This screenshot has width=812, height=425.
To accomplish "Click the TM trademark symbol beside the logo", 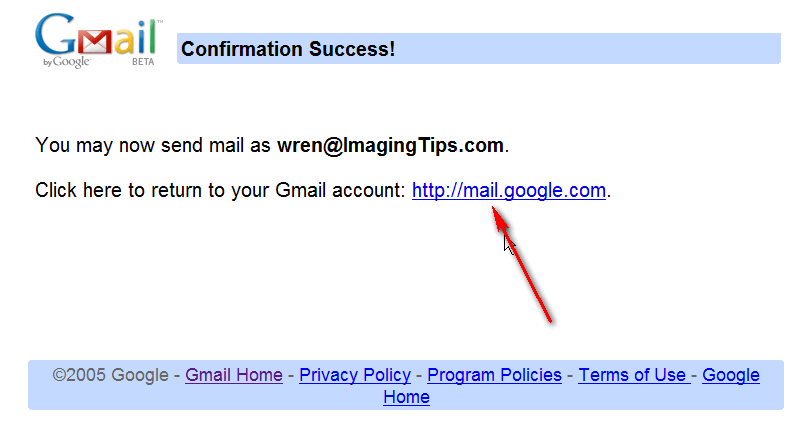I will pyautogui.click(x=160, y=22).
